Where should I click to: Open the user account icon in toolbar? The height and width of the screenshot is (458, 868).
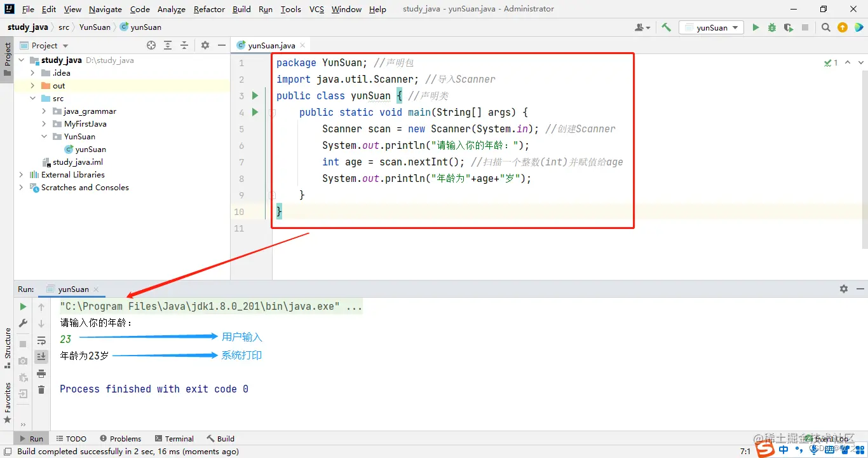pos(642,27)
